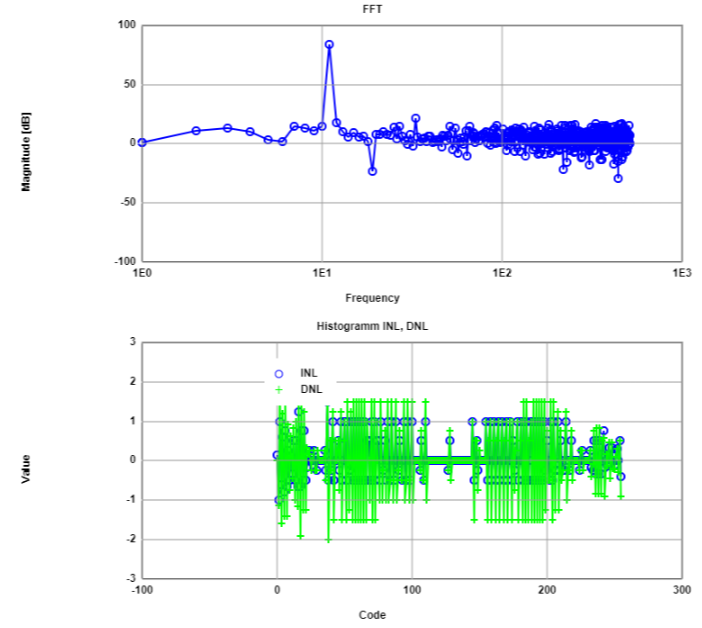Select the 'Code' x-axis label
Screen dimensions: 702x628
pos(372,615)
